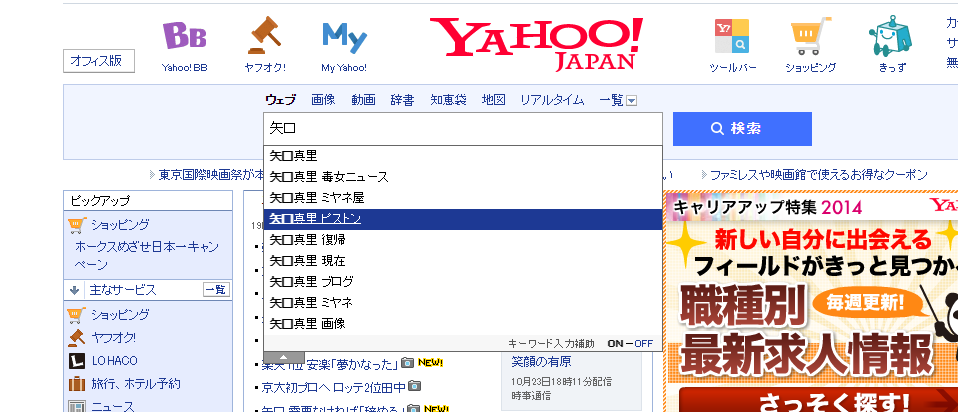Open the ショッピング cart icon in header

tap(811, 36)
